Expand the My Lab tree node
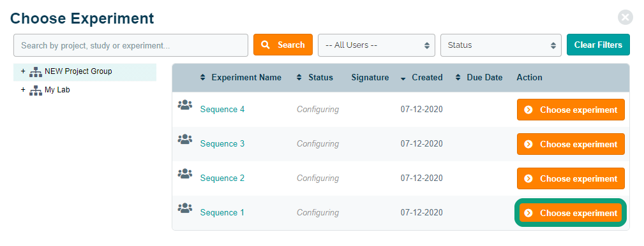Screen dimensions: 644x246 point(23,89)
